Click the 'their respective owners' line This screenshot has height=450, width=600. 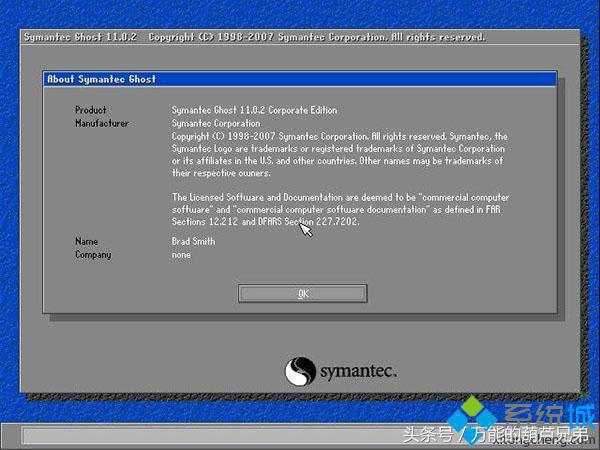[221, 173]
